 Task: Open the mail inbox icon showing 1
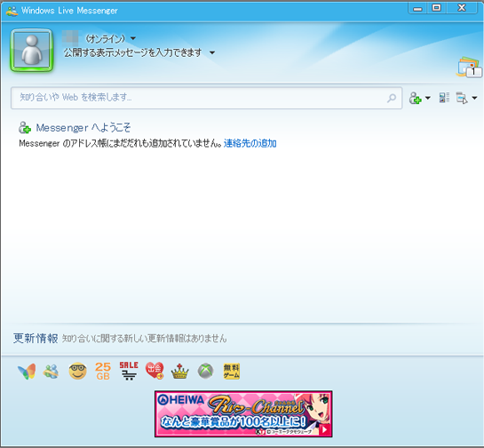coord(469,68)
